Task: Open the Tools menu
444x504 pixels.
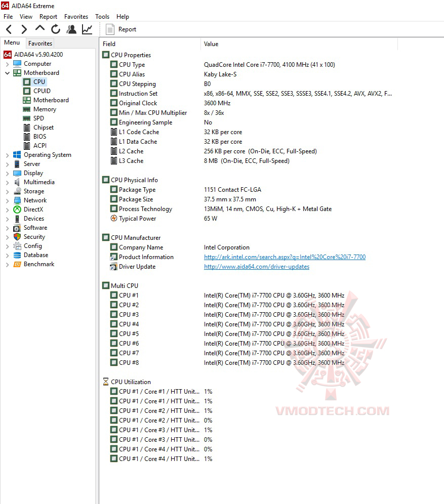Action: pyautogui.click(x=102, y=17)
